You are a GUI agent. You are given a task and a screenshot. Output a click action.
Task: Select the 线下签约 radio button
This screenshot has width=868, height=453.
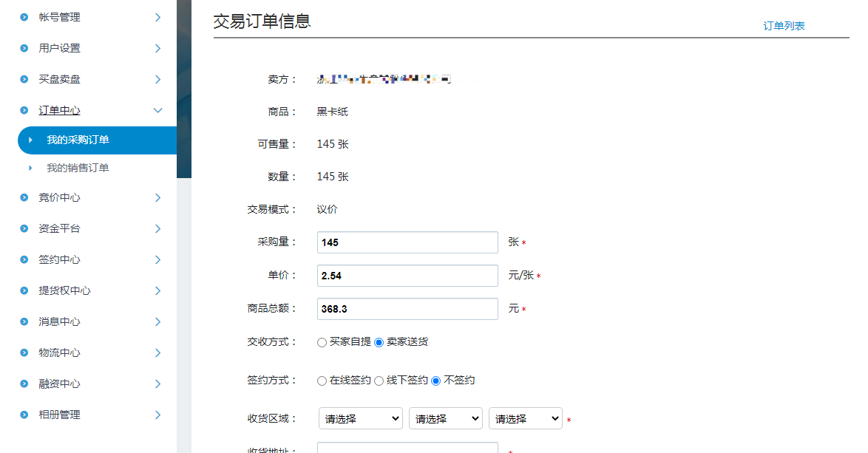coord(379,381)
